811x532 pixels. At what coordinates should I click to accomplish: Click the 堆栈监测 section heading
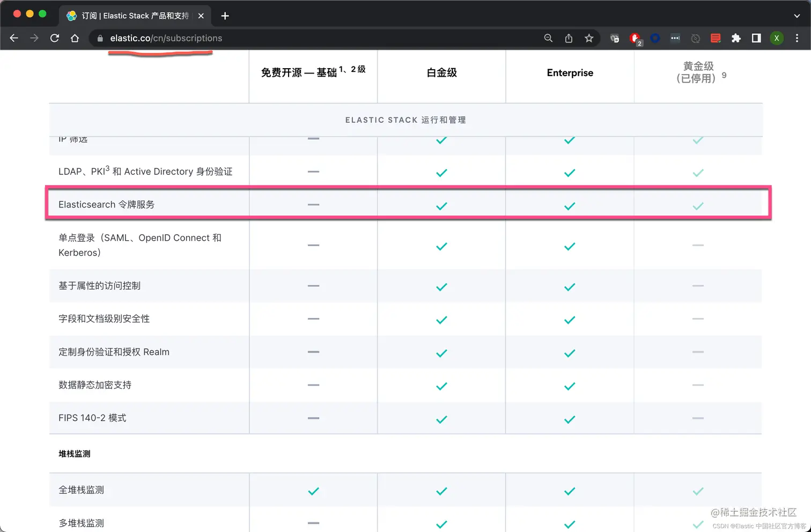click(x=75, y=454)
